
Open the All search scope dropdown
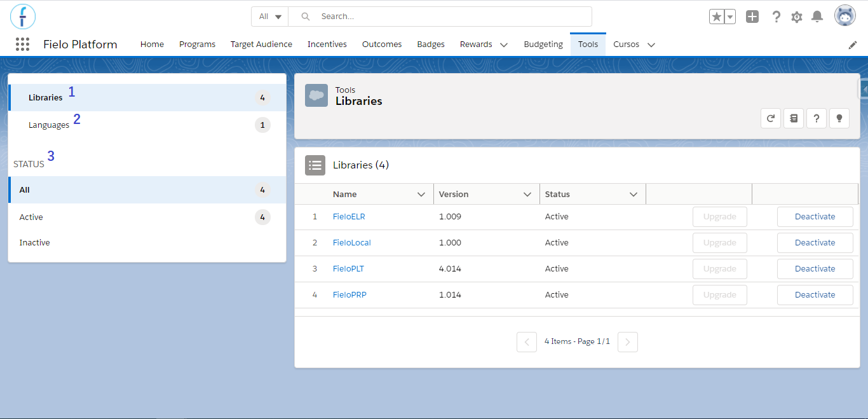(x=270, y=17)
